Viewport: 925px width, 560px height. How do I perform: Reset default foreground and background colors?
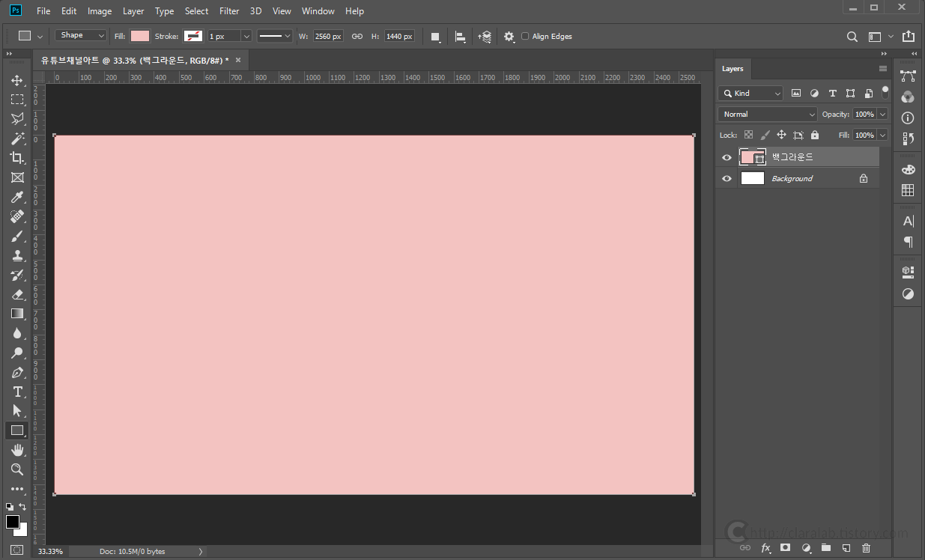(x=10, y=507)
